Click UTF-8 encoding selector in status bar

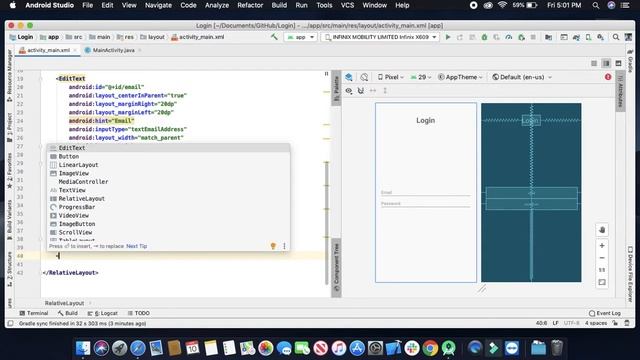pos(571,323)
